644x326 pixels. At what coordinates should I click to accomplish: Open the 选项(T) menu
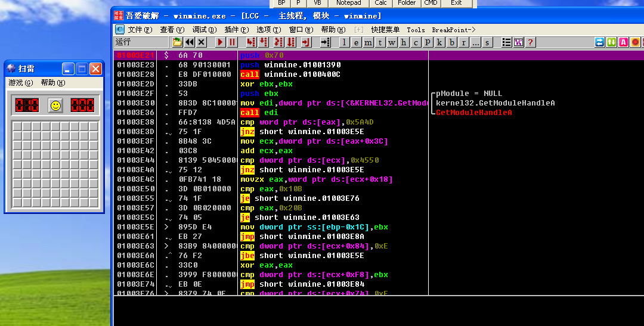(268, 30)
